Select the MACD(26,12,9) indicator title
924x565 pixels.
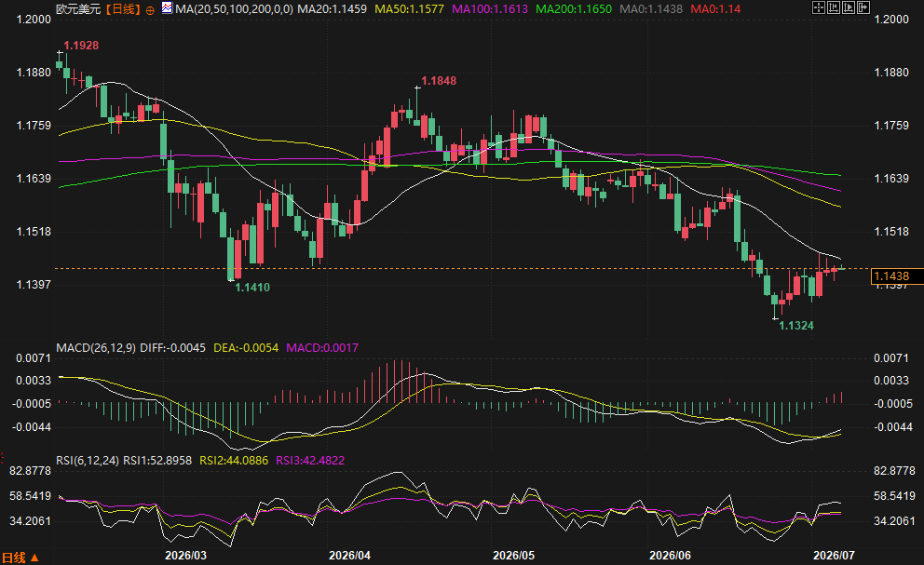(95, 347)
